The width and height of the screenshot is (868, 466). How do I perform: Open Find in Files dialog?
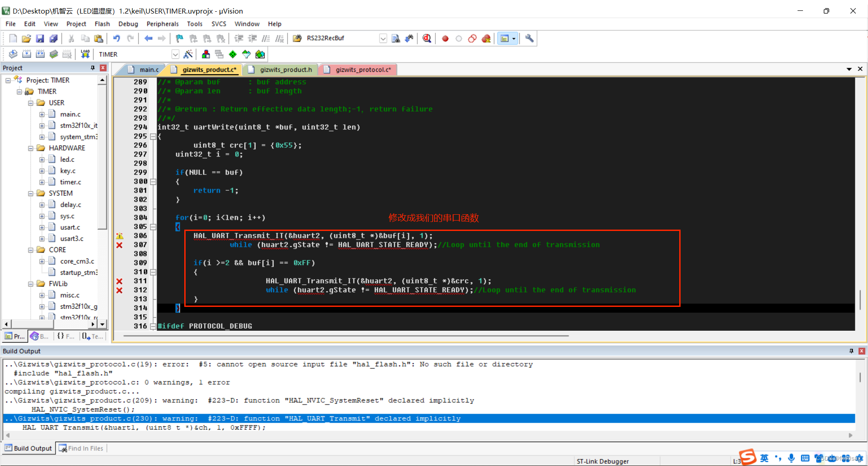[x=297, y=38]
